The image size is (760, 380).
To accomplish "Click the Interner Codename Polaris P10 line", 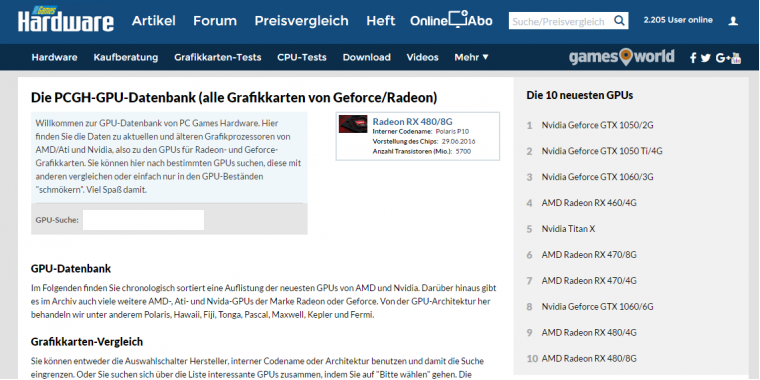I will pyautogui.click(x=421, y=131).
